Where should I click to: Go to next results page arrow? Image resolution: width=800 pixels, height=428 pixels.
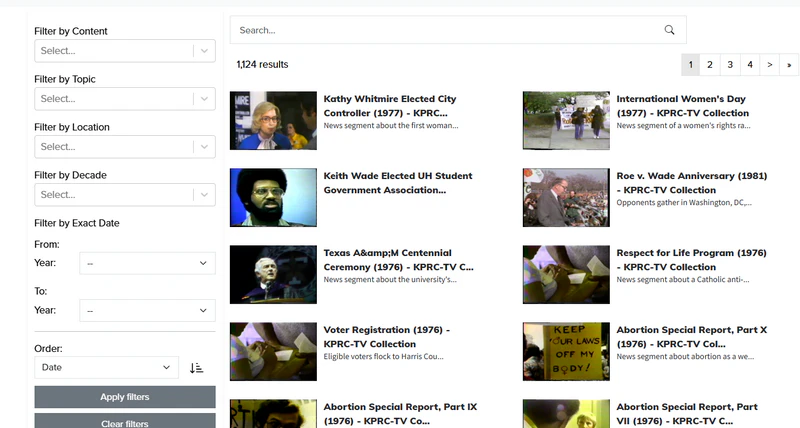769,65
